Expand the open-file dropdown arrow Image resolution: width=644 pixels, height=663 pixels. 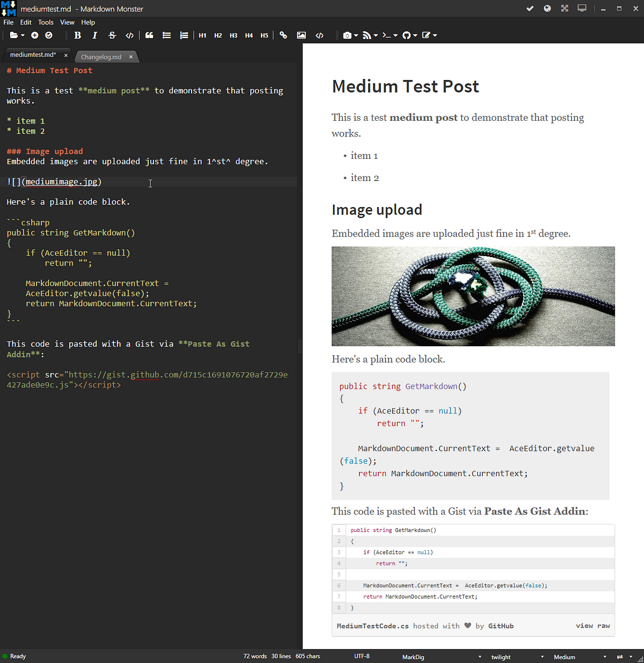click(23, 35)
